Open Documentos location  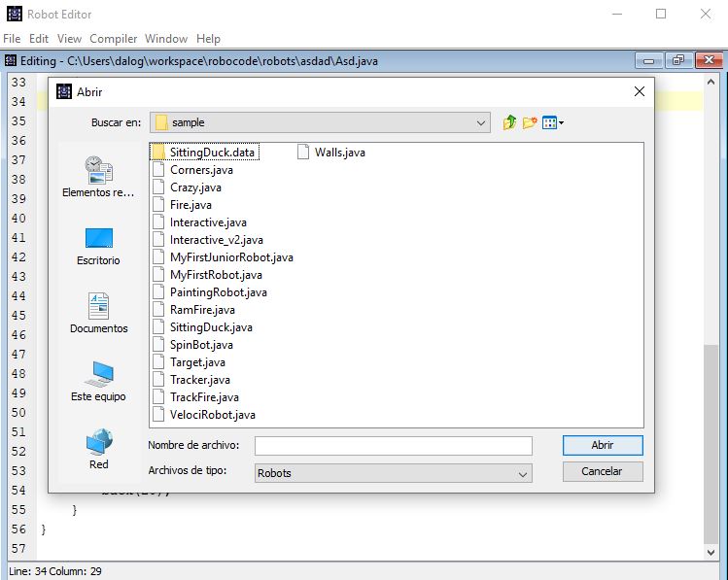(x=98, y=313)
